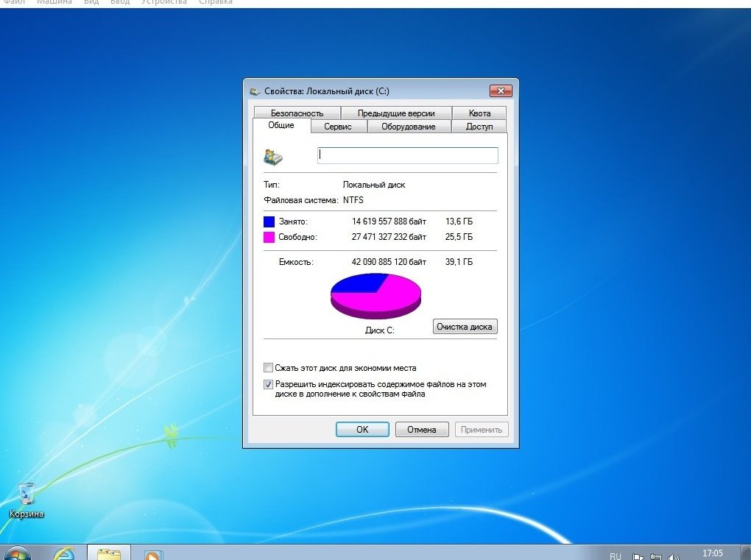Open the Справка menu

pyautogui.click(x=216, y=2)
